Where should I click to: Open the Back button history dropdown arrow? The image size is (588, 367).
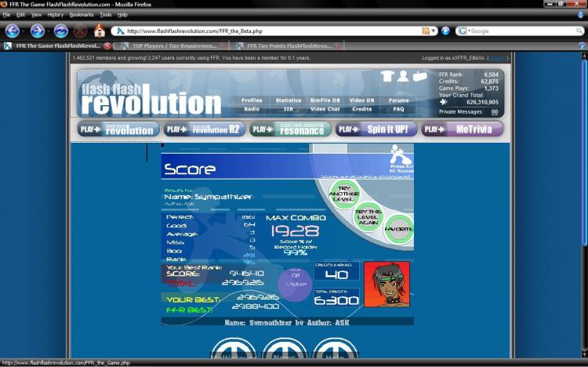click(x=24, y=31)
